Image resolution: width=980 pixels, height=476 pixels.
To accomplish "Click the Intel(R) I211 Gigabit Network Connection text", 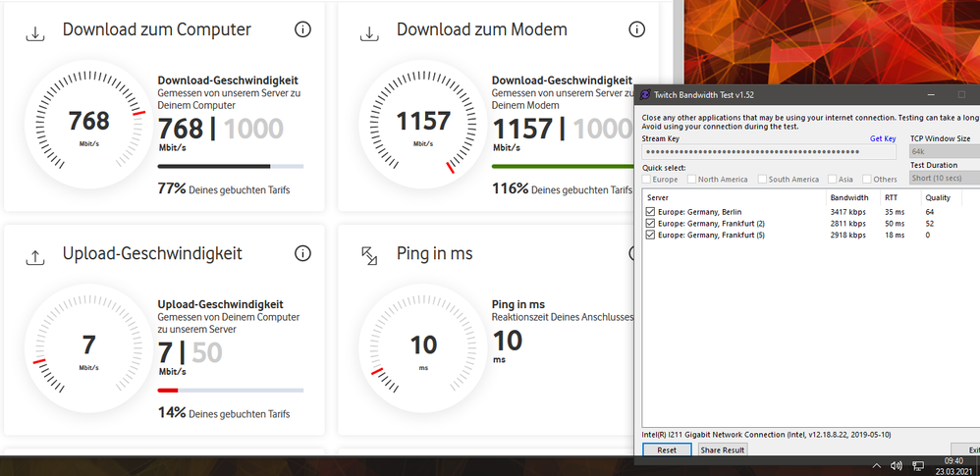I will pos(766,434).
